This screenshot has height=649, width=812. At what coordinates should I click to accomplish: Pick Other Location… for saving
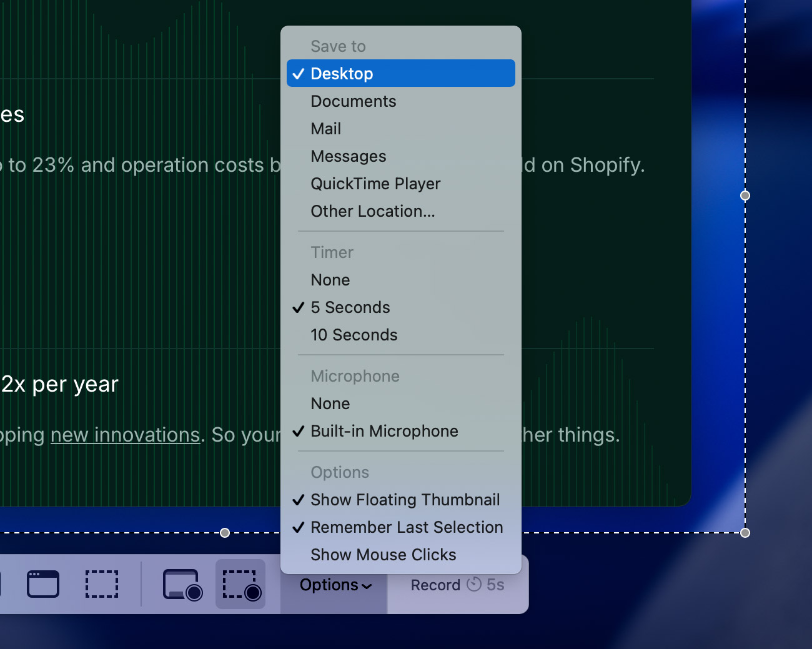pos(401,211)
